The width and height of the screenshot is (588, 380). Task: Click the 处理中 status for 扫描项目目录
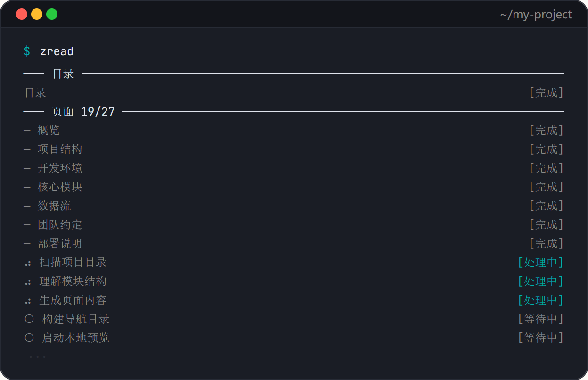tap(540, 263)
